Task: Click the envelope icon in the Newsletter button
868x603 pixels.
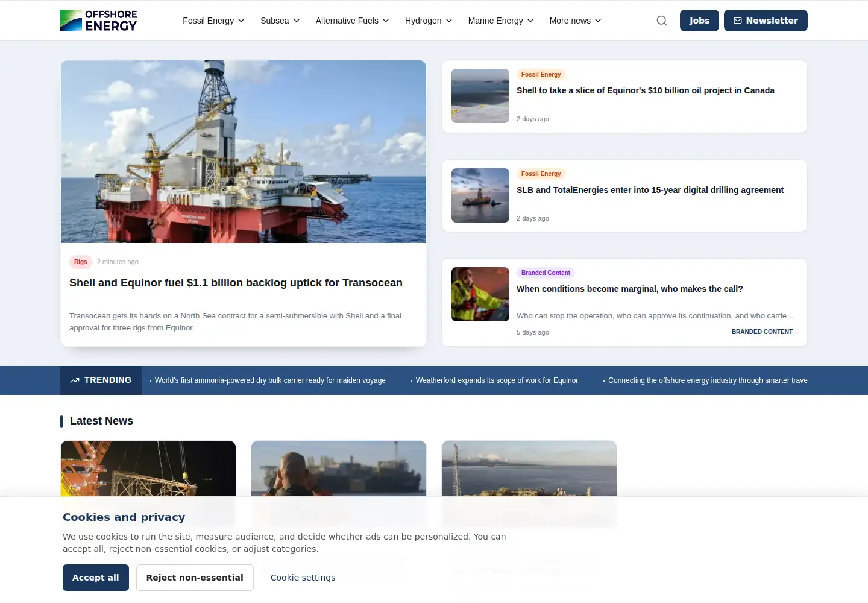Action: click(x=738, y=21)
